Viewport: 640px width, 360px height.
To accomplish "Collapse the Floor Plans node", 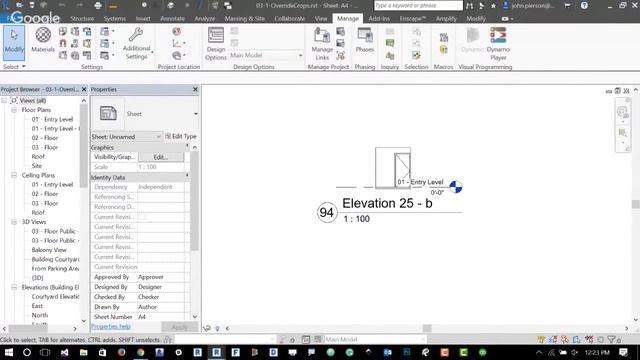I will coord(14,110).
